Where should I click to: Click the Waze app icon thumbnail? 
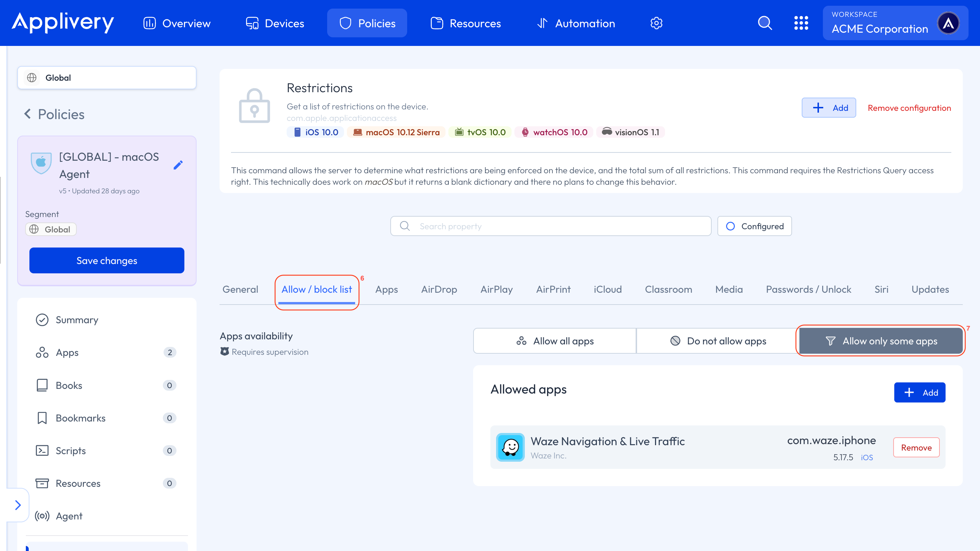510,447
